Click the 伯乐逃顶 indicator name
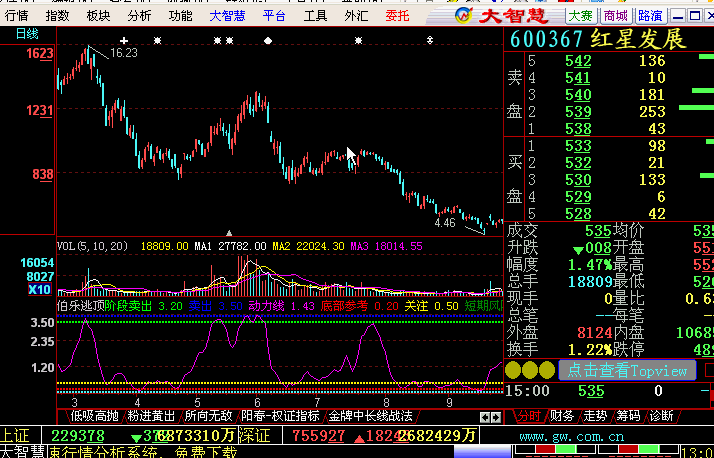 coord(81,306)
